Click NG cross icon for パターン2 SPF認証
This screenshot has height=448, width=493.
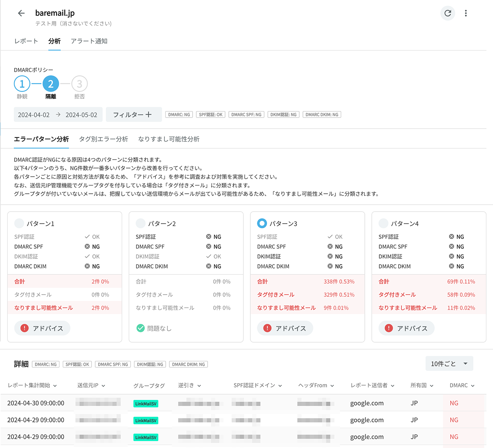(208, 237)
